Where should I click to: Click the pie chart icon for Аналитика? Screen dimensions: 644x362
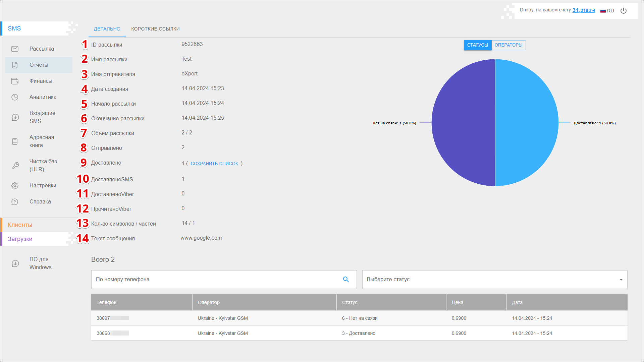tap(15, 97)
